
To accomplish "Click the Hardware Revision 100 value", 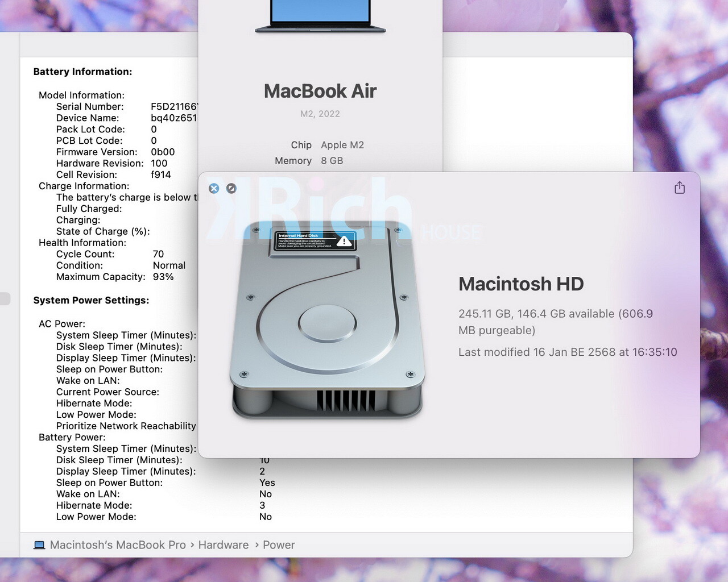I will coord(159,163).
